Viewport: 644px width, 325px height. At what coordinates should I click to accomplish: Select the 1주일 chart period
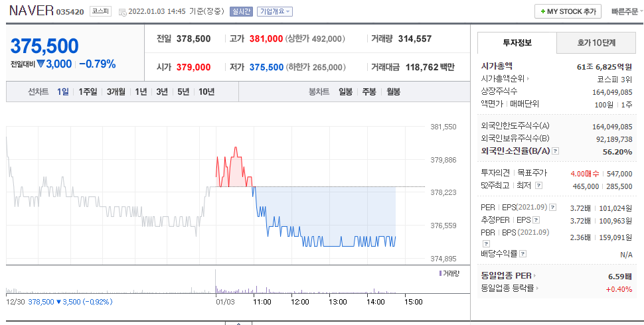pos(88,92)
